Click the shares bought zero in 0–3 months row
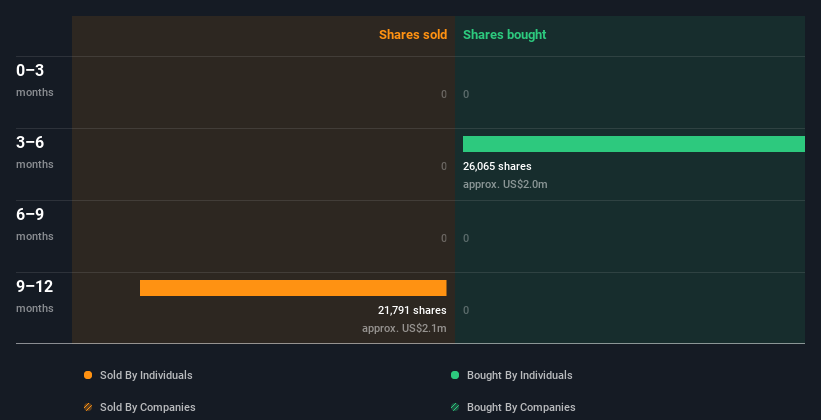The image size is (821, 420). [466, 94]
